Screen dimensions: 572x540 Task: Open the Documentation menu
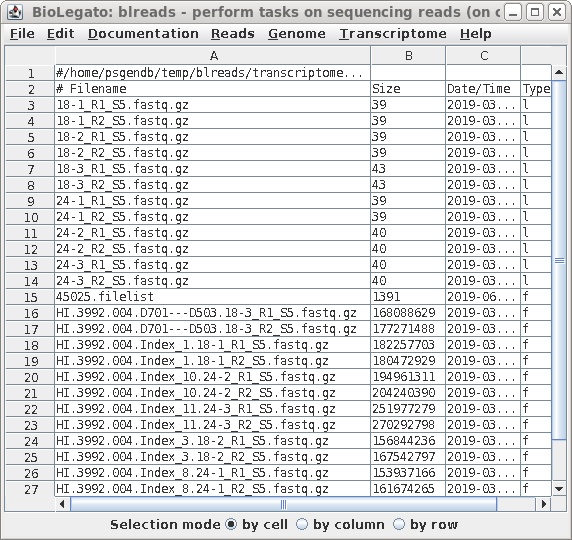[x=143, y=34]
